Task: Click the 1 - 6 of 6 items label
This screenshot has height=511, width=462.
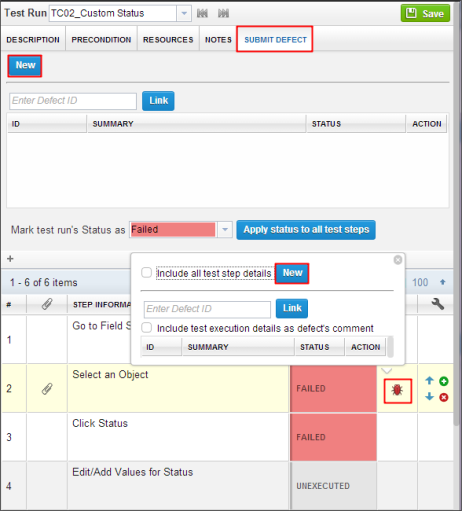Action: (44, 283)
